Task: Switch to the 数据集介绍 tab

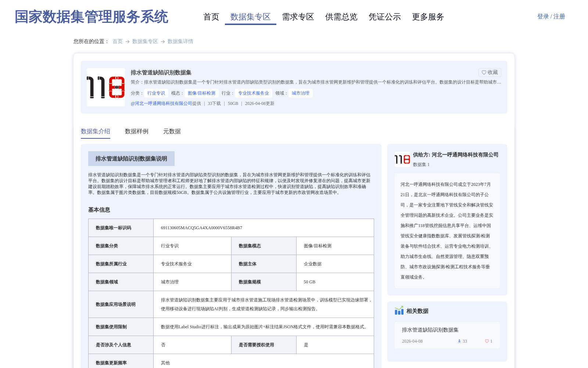Action: tap(96, 131)
